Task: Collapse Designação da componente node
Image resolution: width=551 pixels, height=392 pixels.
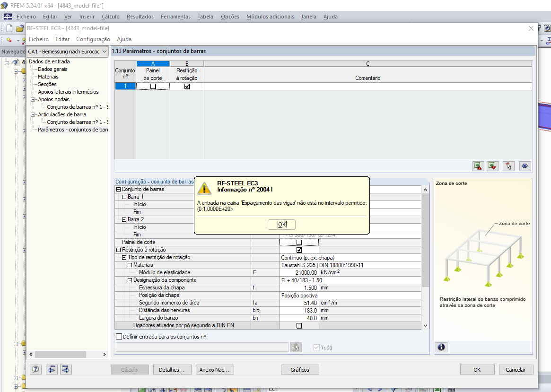Action: coord(130,280)
